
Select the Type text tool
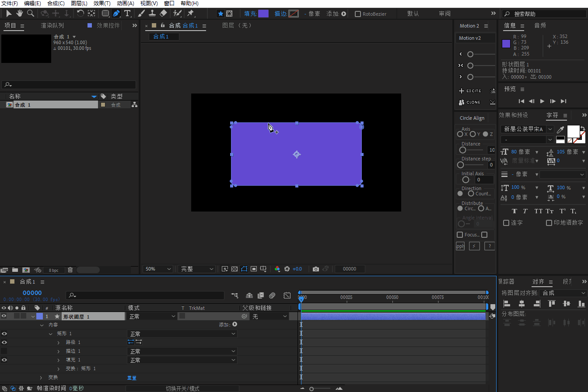coord(127,14)
